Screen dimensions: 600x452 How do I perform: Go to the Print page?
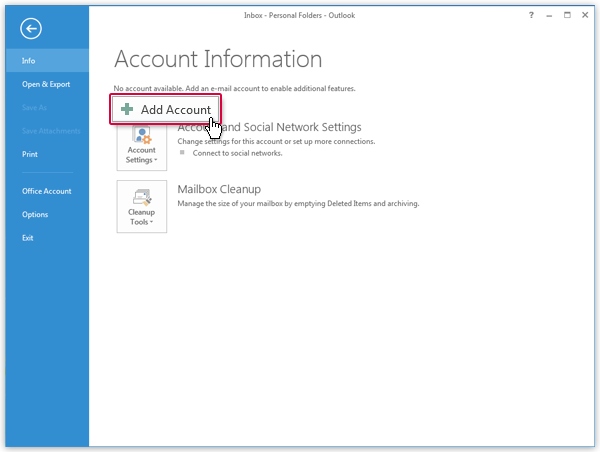point(30,154)
